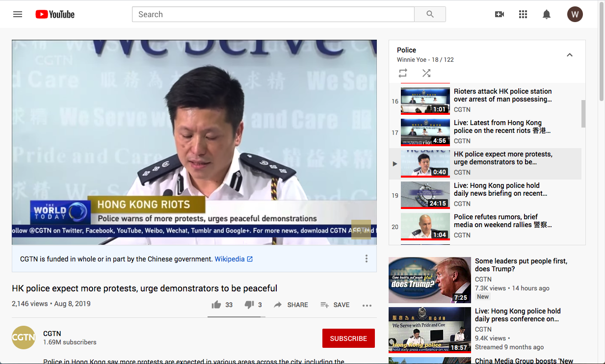This screenshot has height=364, width=605.
Task: Click the search magnifier button
Action: 430,14
